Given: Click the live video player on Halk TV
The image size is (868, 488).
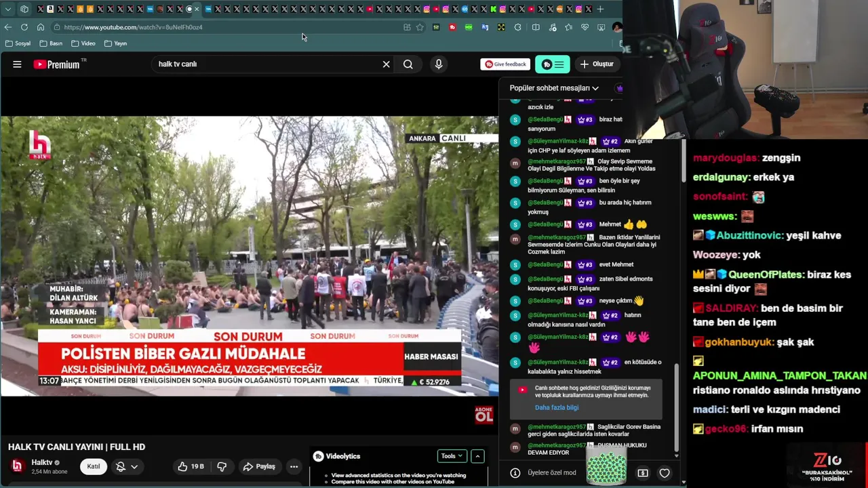Looking at the screenshot, I should click(250, 256).
